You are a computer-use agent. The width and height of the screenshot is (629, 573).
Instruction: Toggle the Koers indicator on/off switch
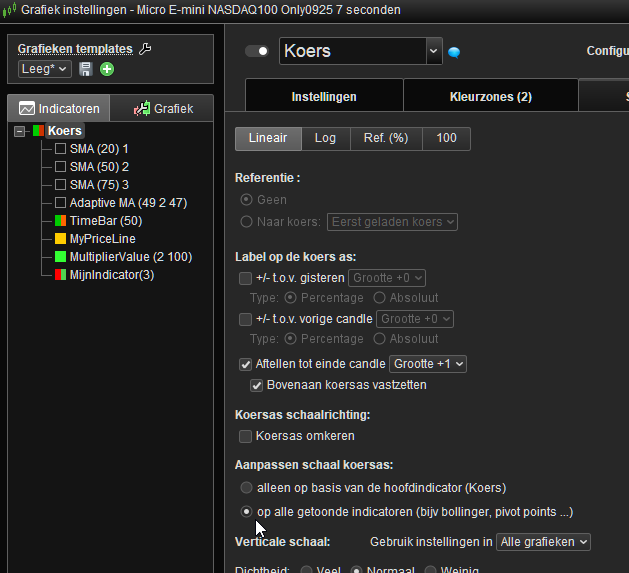click(x=256, y=51)
